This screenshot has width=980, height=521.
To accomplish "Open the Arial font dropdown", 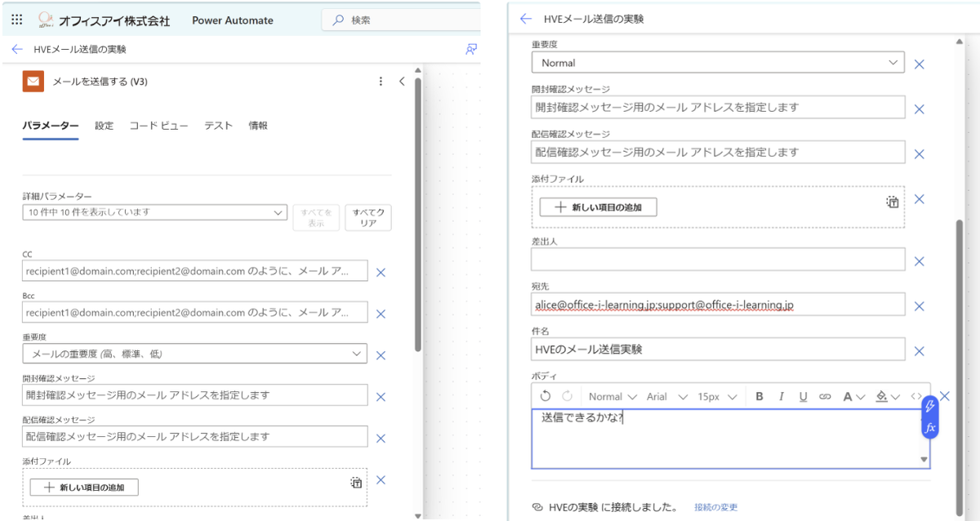I will (667, 396).
